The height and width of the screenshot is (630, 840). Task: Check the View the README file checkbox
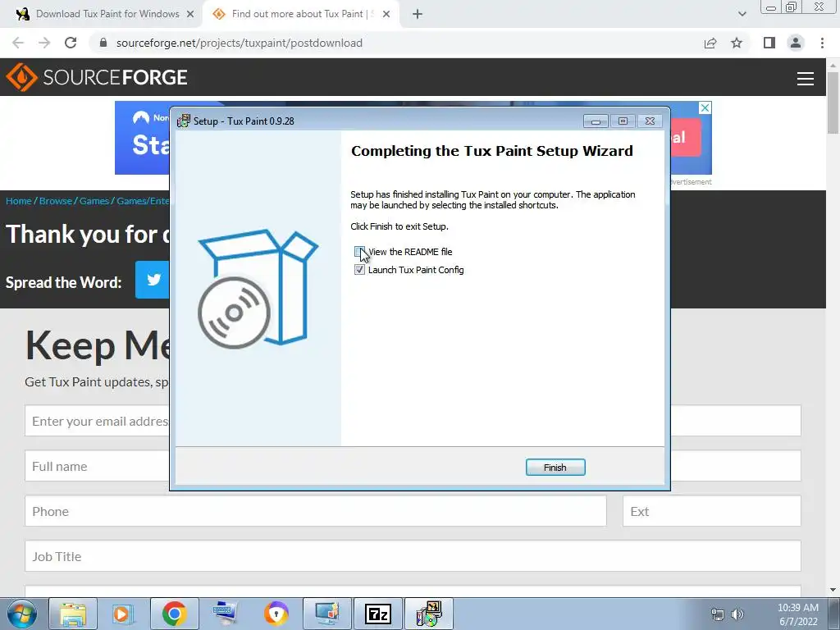(359, 252)
